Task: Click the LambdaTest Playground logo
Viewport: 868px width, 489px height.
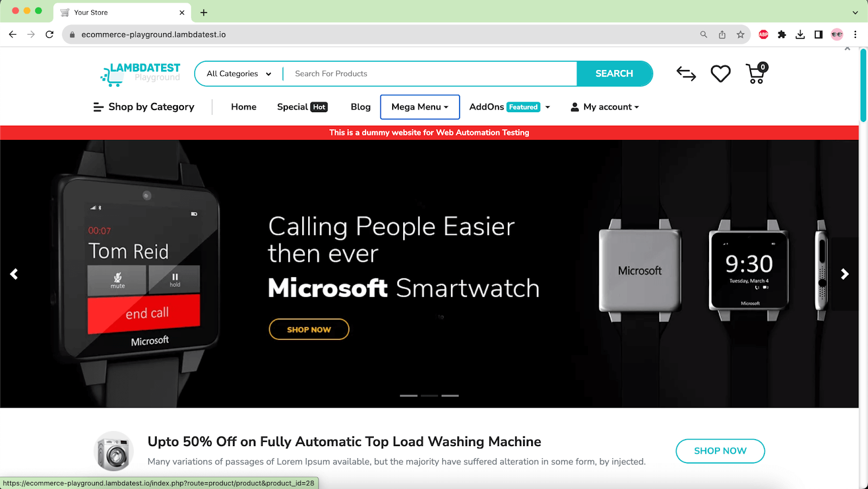Action: pos(141,74)
